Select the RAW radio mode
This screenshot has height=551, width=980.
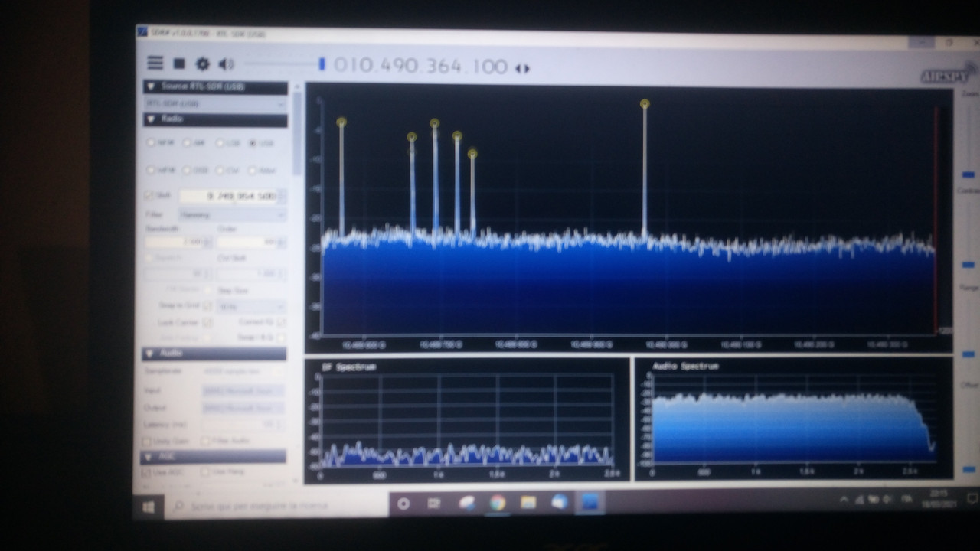(x=262, y=170)
